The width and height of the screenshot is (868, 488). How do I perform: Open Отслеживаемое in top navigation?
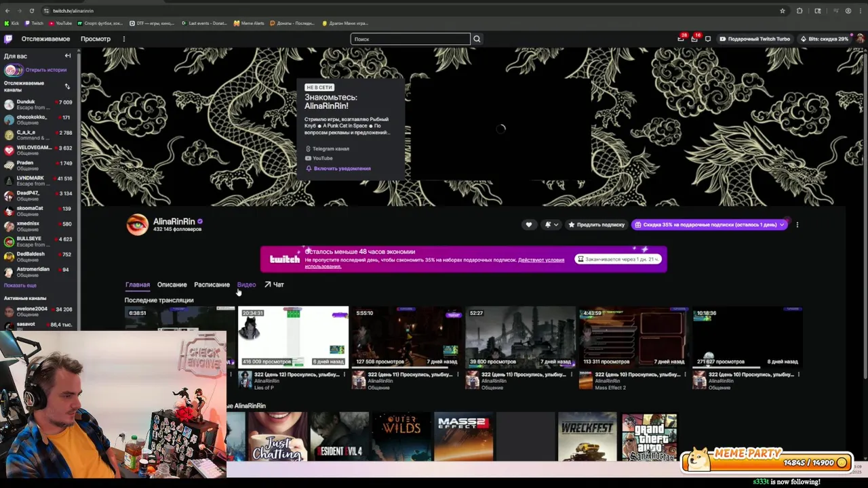click(x=45, y=39)
